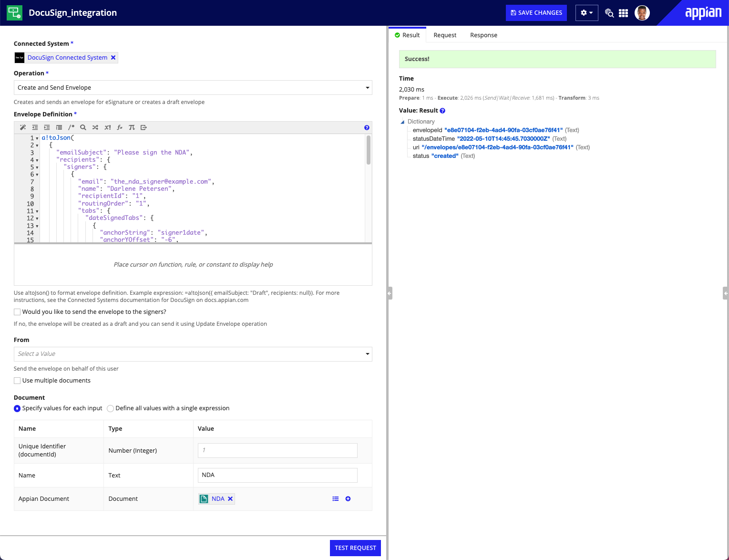Open the DocuSign Connected System link

(x=67, y=58)
